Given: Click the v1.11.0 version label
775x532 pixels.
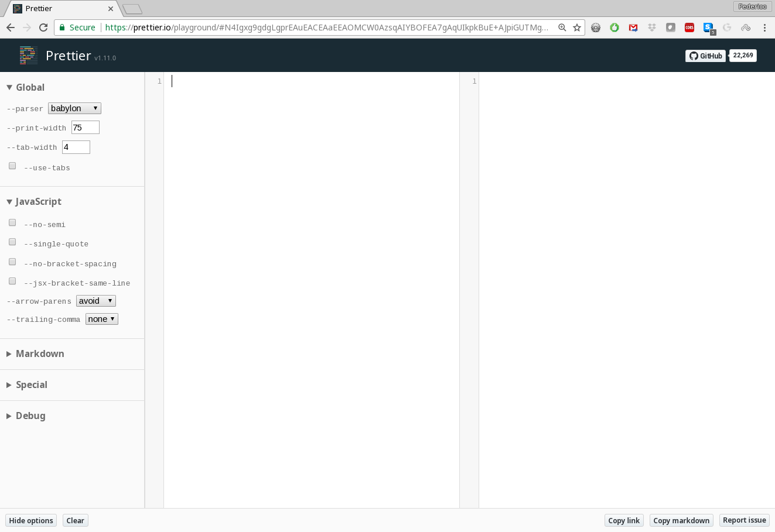Looking at the screenshot, I should pos(105,58).
